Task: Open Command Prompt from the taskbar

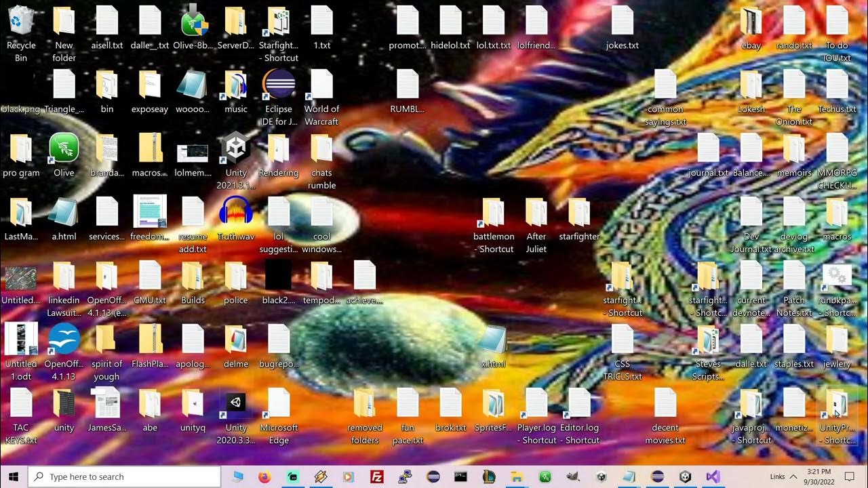Action: point(461,476)
